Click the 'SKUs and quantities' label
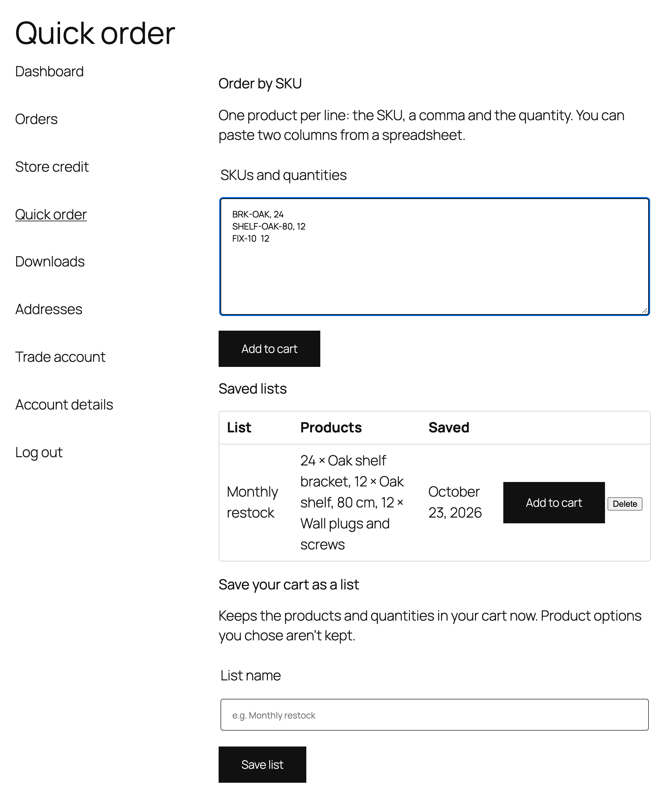The height and width of the screenshot is (812, 666). tap(283, 175)
